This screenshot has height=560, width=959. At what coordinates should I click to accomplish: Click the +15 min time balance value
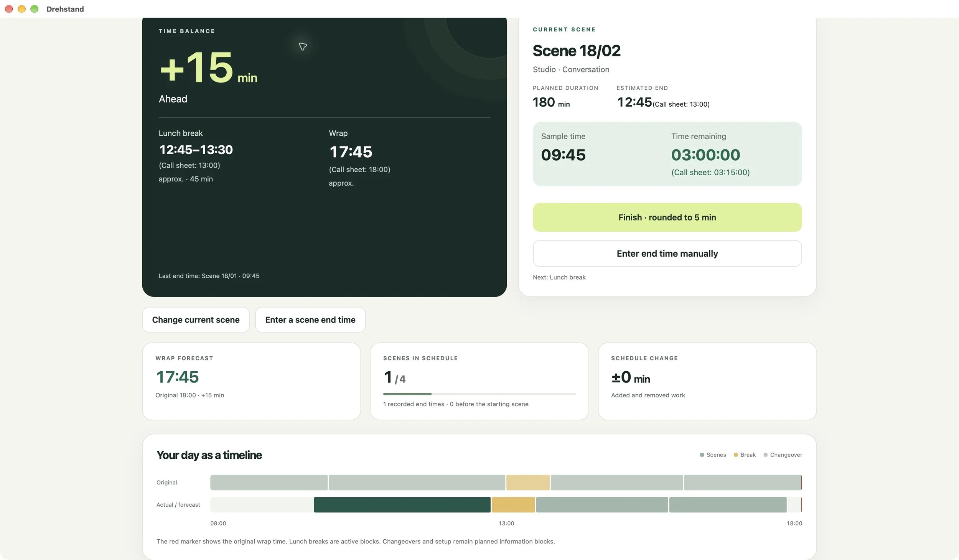208,68
